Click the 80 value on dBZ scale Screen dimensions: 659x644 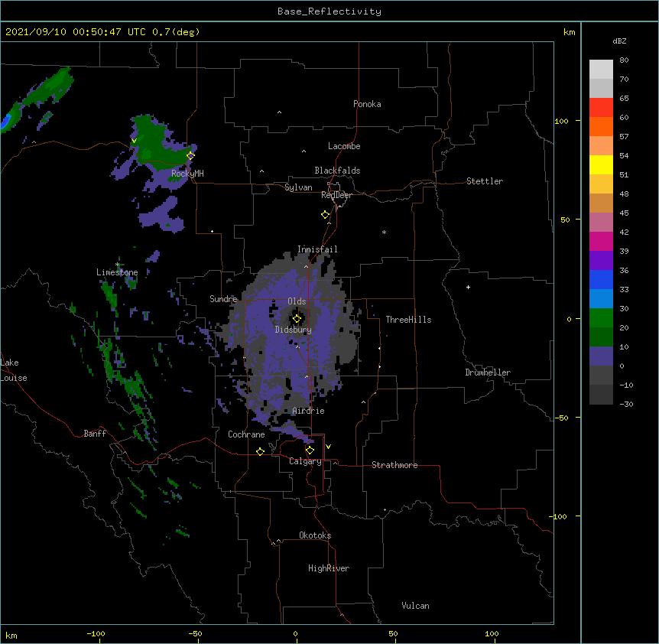click(624, 60)
